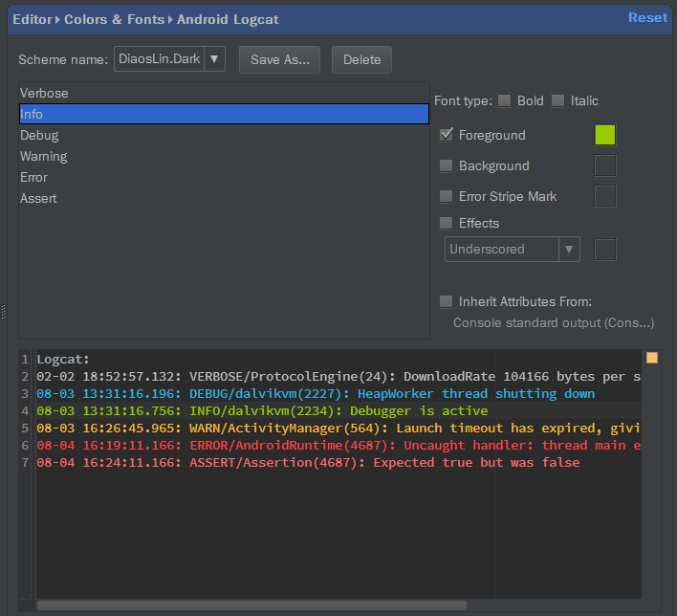Select Warning in the log level list
This screenshot has width=677, height=616.
[x=224, y=156]
